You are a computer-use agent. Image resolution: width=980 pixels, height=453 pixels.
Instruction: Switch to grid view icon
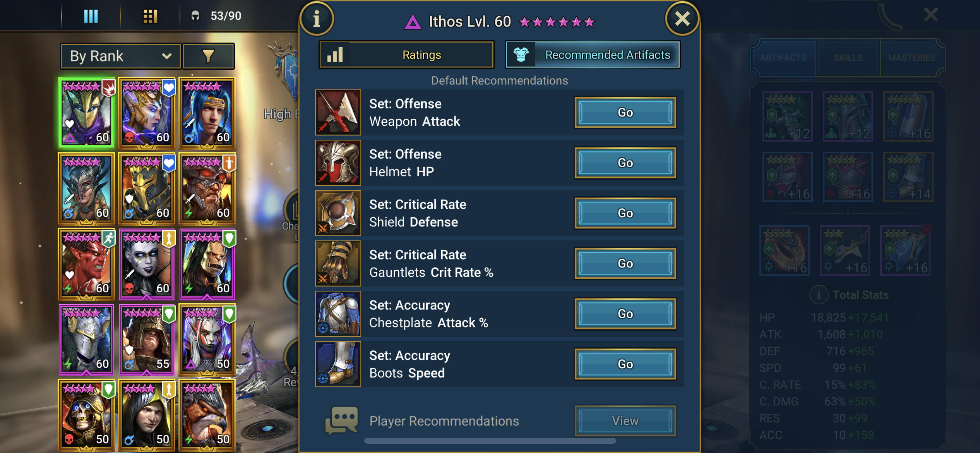click(150, 16)
